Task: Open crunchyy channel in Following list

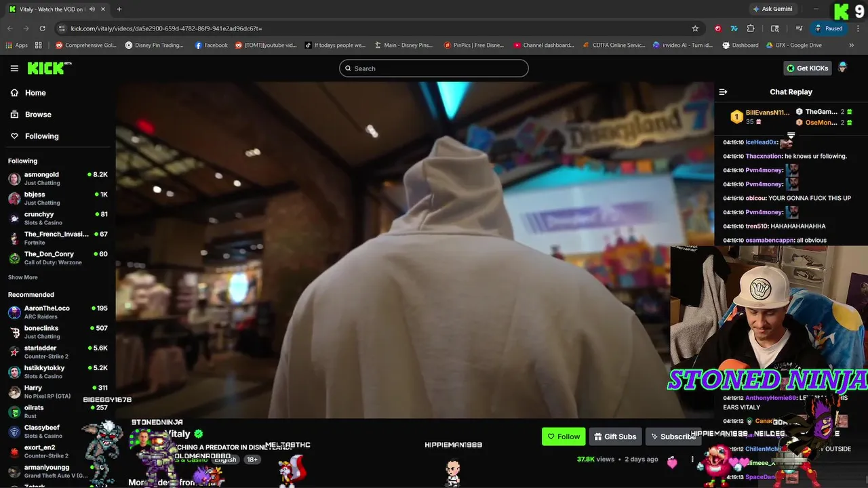Action: point(58,218)
